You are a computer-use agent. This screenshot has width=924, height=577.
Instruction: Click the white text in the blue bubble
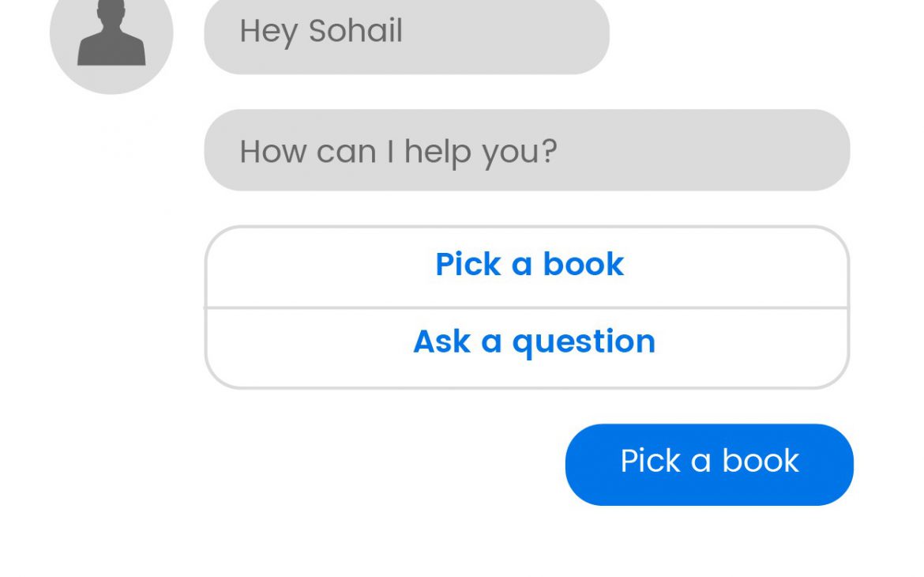click(709, 461)
